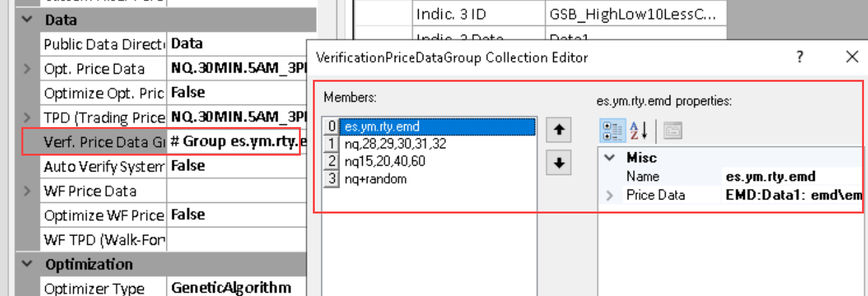Click the Property Pages icon

pyautogui.click(x=671, y=130)
